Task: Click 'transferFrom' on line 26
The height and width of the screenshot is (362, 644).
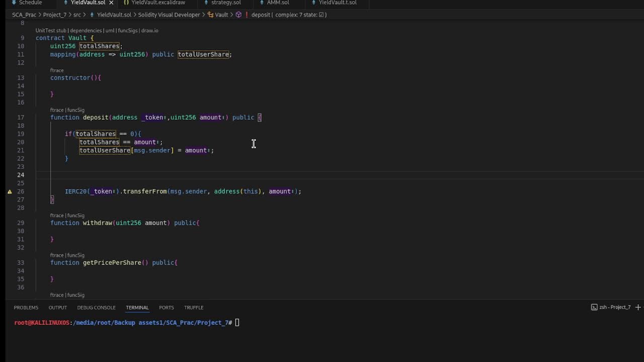Action: point(145,192)
